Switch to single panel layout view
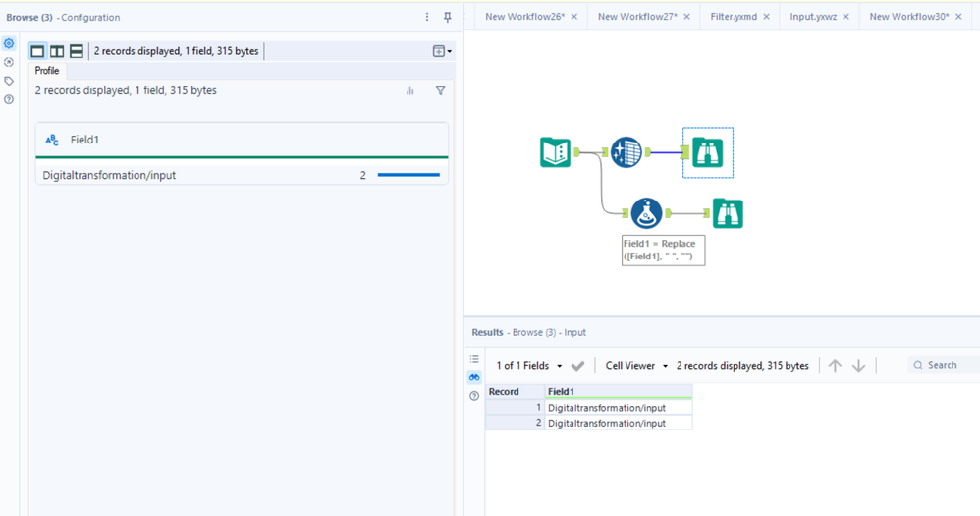The height and width of the screenshot is (516, 980). [x=37, y=51]
